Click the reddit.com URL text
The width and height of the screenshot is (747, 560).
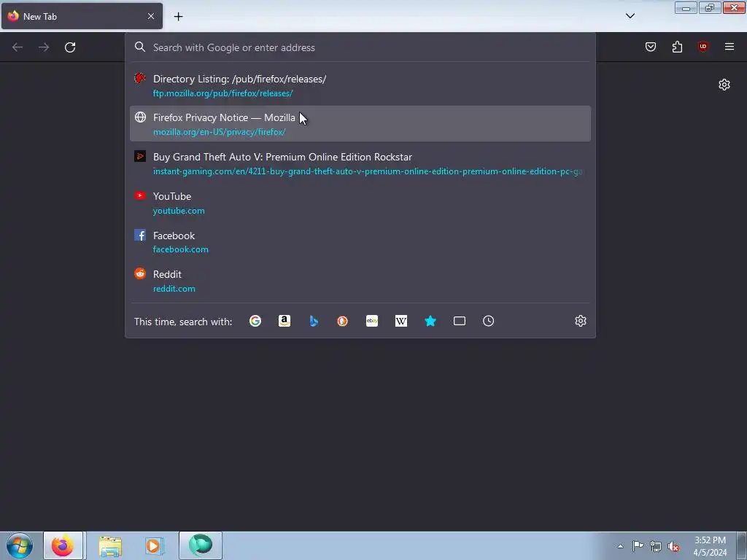coord(174,289)
